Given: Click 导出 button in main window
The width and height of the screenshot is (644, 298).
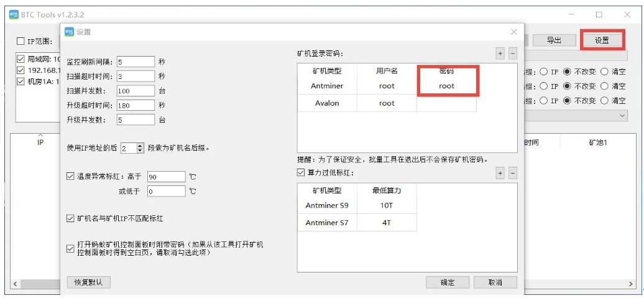Looking at the screenshot, I should tap(554, 40).
